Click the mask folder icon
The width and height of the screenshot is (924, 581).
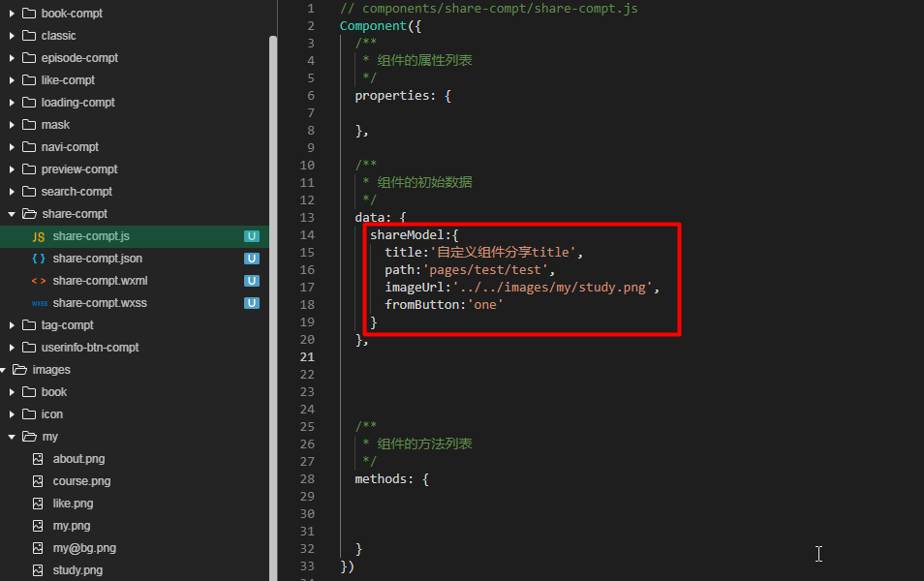tap(29, 125)
